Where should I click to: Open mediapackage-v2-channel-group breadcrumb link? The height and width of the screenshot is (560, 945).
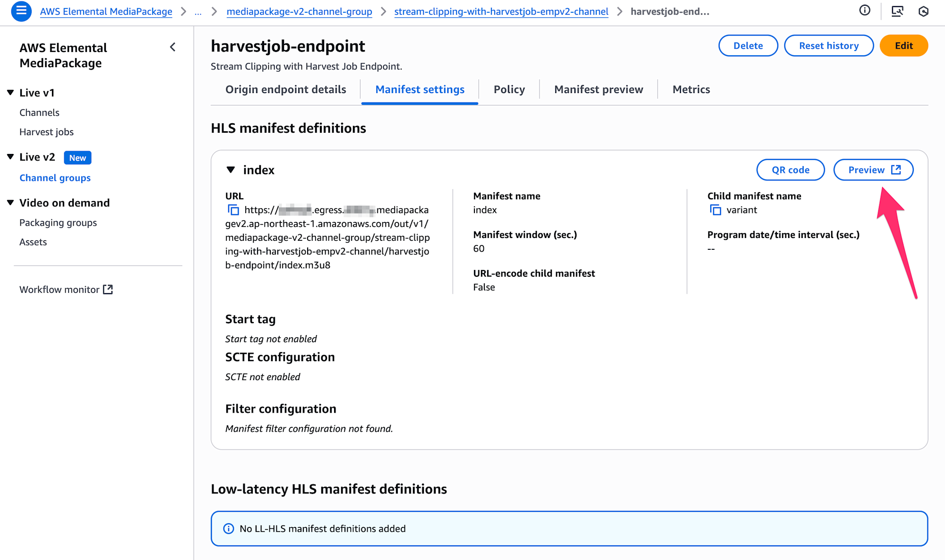pyautogui.click(x=299, y=11)
